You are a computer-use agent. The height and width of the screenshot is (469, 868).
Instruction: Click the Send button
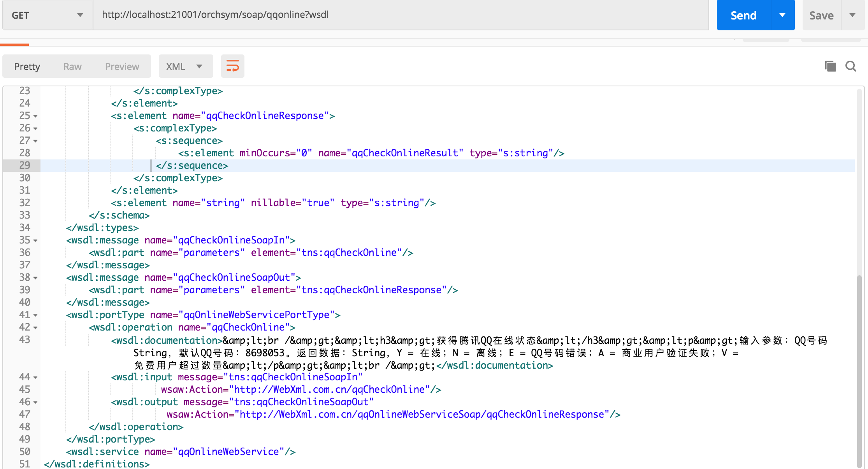(x=743, y=15)
